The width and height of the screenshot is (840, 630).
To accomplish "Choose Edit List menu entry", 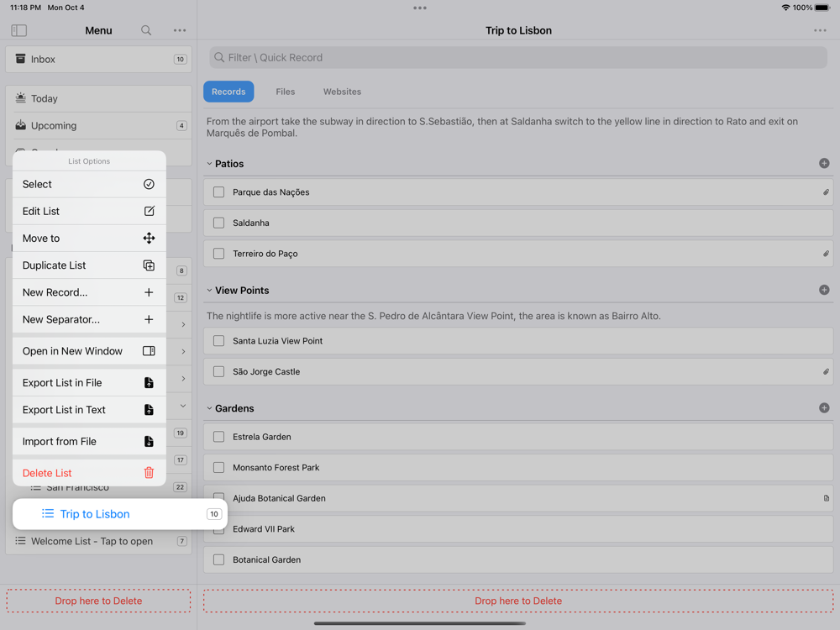I will (x=89, y=211).
